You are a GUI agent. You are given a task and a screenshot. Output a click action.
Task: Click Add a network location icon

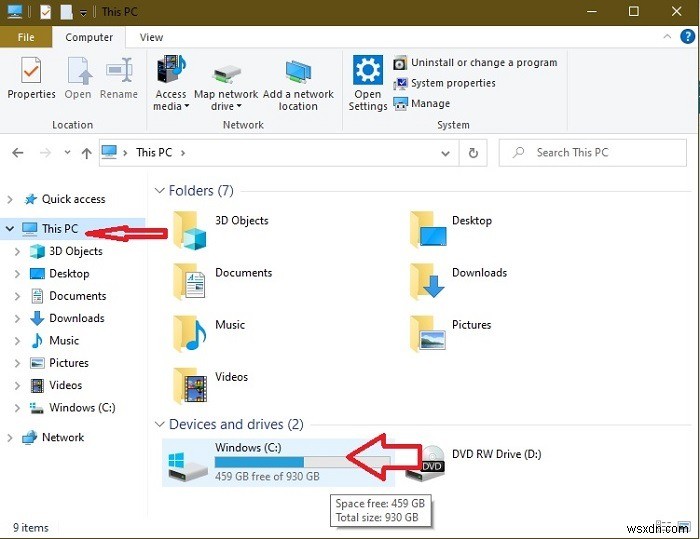pos(298,72)
